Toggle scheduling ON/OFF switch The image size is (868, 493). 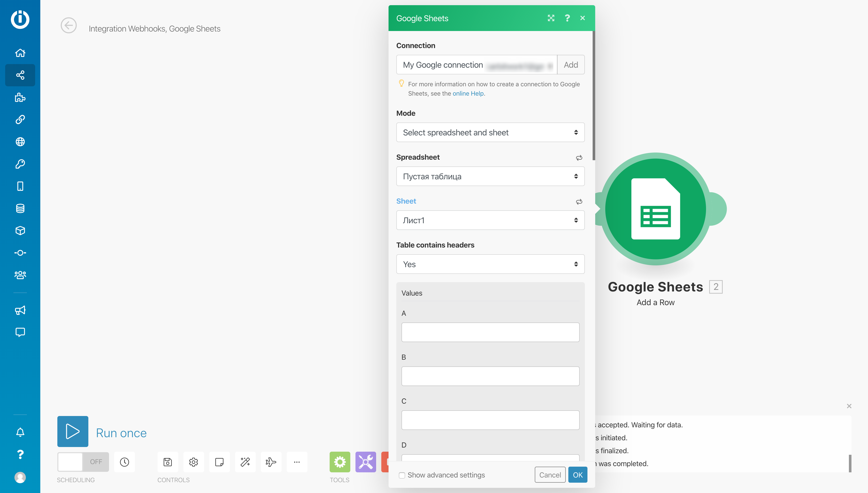83,462
